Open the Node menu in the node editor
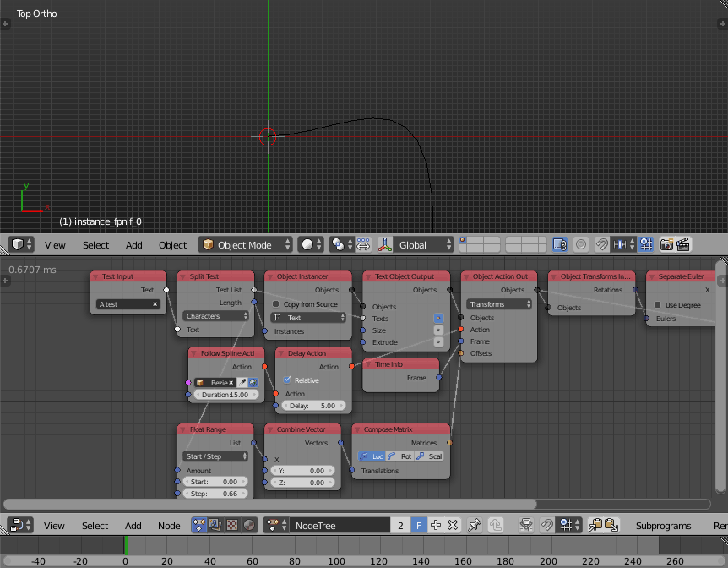The width and height of the screenshot is (728, 568). click(168, 525)
